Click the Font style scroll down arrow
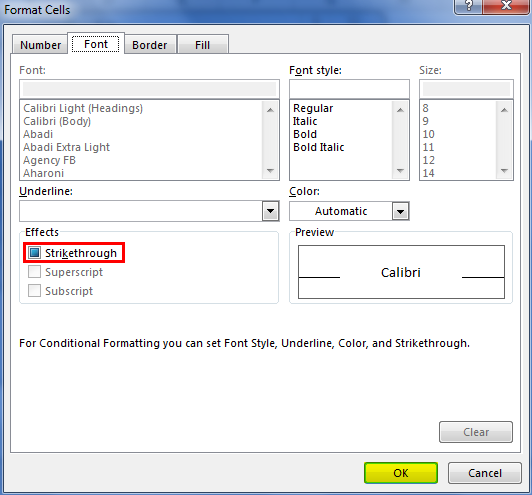The width and height of the screenshot is (532, 495). pyautogui.click(x=400, y=171)
